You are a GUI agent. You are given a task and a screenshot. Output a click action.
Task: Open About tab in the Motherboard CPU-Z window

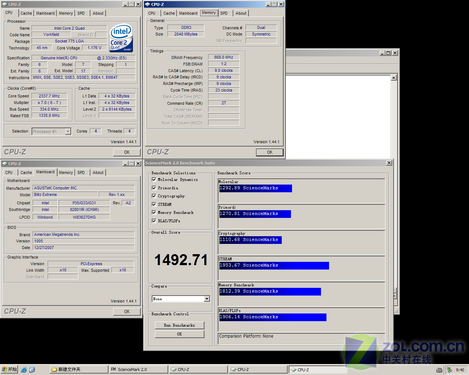98,173
